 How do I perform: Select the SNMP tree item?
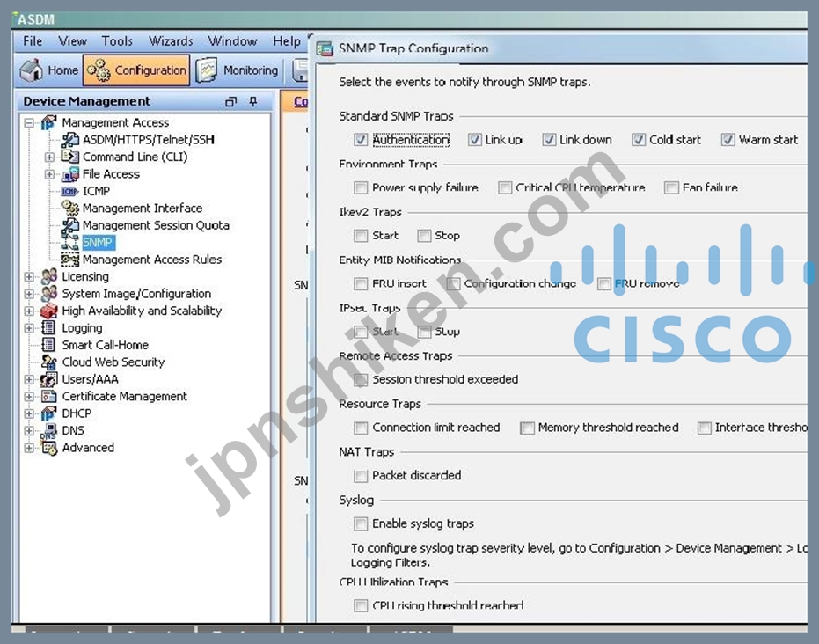(x=98, y=242)
